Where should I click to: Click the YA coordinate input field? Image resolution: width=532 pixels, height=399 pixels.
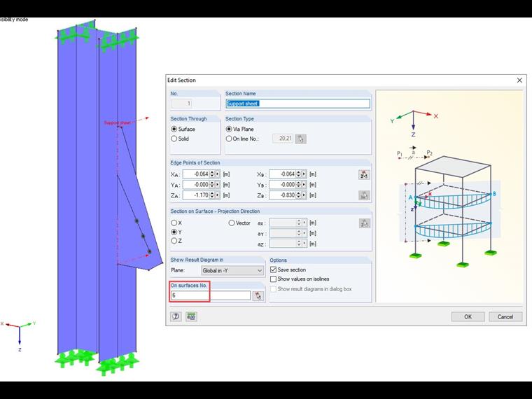point(196,185)
